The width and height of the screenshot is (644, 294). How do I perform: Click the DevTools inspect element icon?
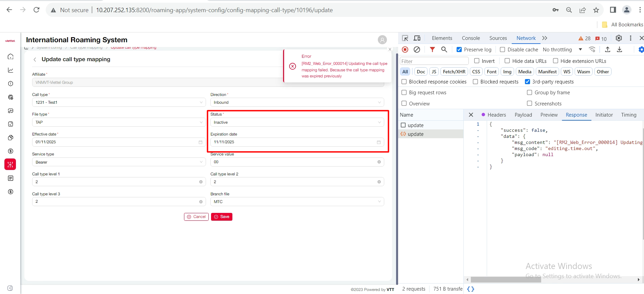(405, 38)
